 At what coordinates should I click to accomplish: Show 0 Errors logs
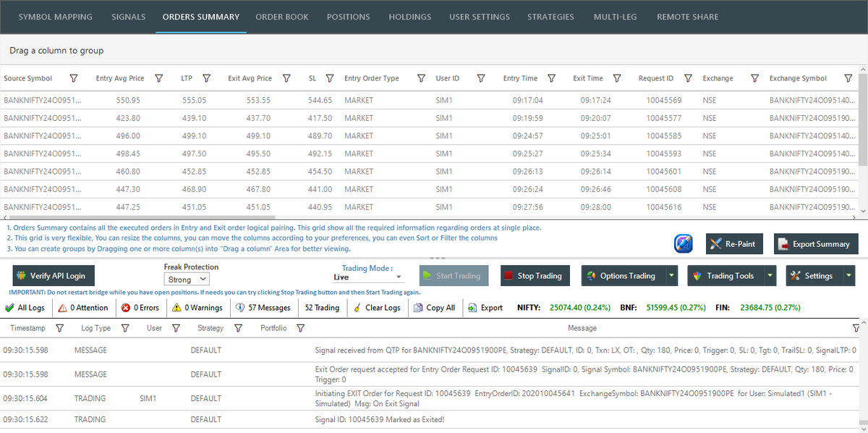click(140, 308)
